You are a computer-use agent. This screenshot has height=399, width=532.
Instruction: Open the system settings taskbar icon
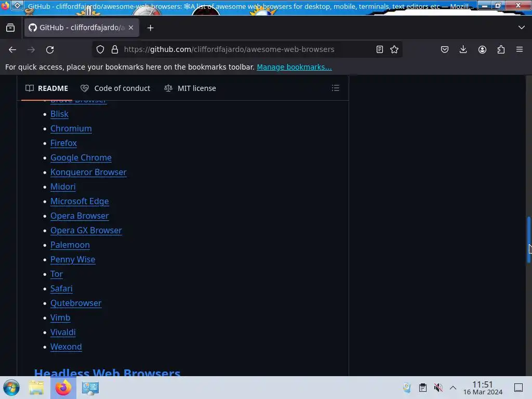(90, 388)
